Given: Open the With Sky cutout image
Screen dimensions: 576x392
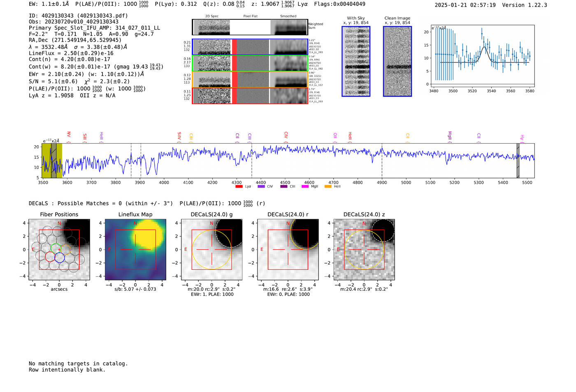Looking at the screenshot, I should coord(356,61).
